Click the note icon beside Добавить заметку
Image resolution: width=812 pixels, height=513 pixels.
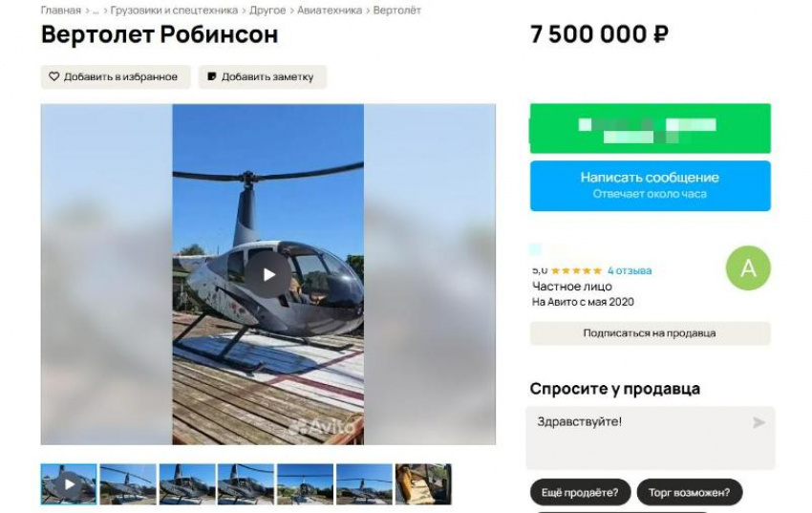pos(211,76)
